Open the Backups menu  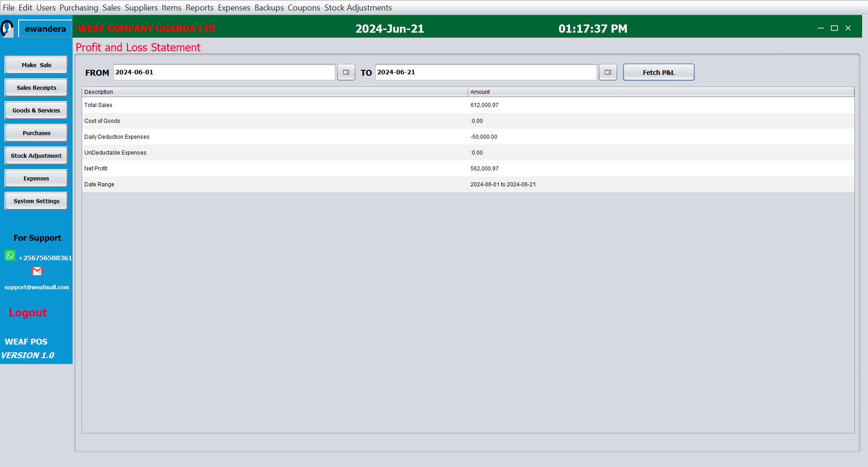(269, 8)
